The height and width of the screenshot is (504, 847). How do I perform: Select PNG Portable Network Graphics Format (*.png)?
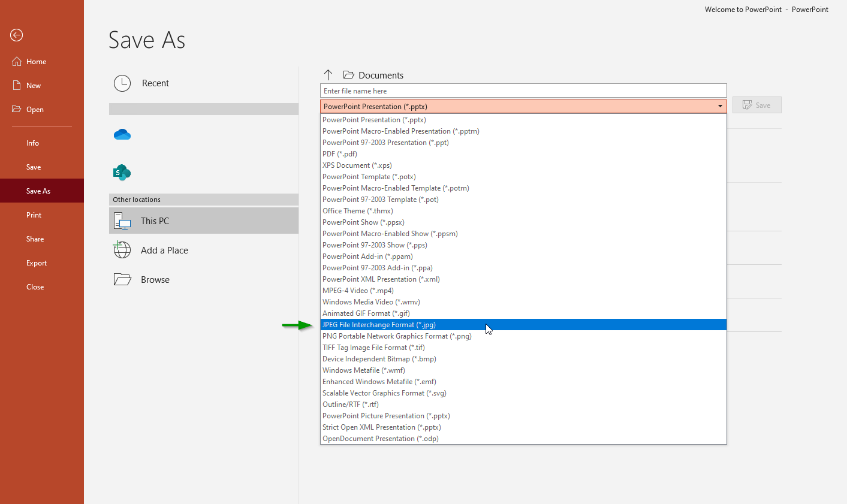[523, 336]
